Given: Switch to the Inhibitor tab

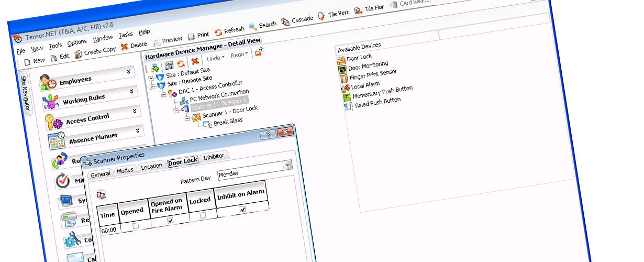Looking at the screenshot, I should pyautogui.click(x=213, y=157).
